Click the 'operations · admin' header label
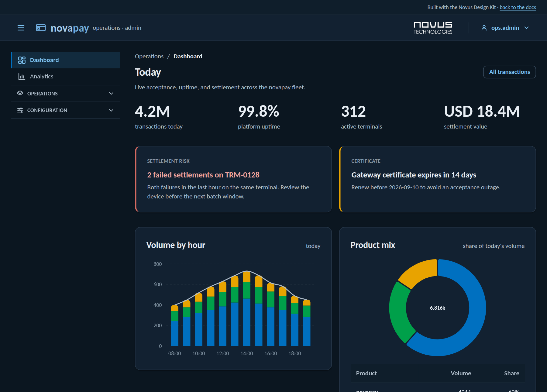The height and width of the screenshot is (392, 547). click(117, 28)
